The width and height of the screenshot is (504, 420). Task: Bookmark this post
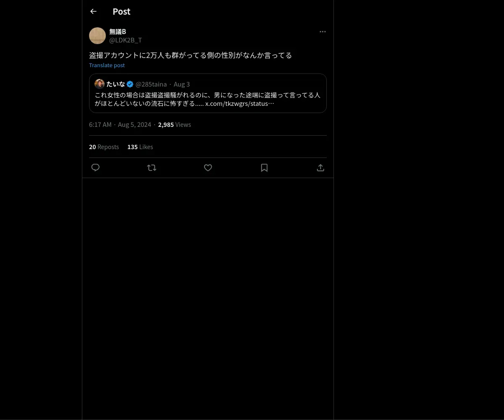pos(264,168)
